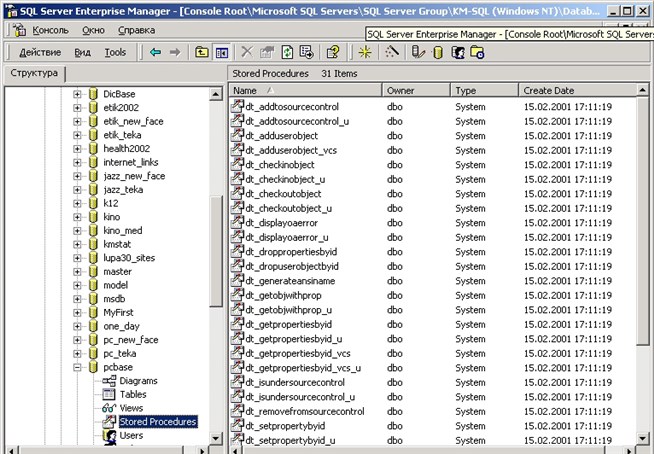This screenshot has height=454, width=654.
Task: Switch to the Структура tab
Action: pos(33,74)
